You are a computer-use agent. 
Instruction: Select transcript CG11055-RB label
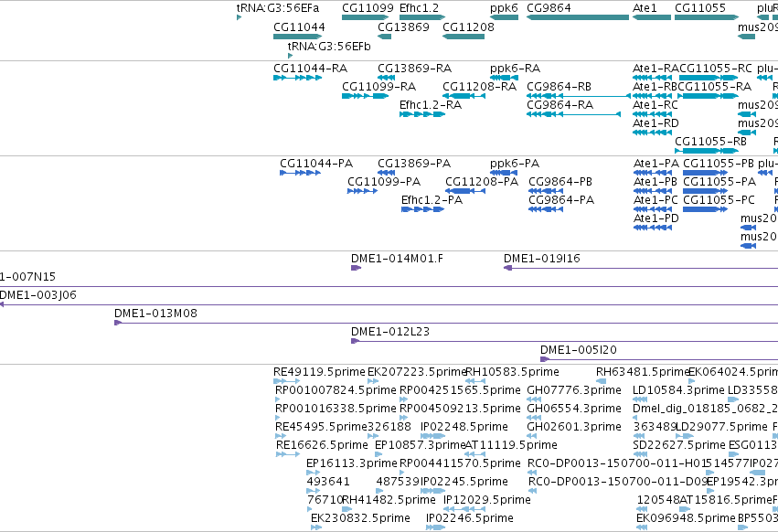tap(710, 142)
